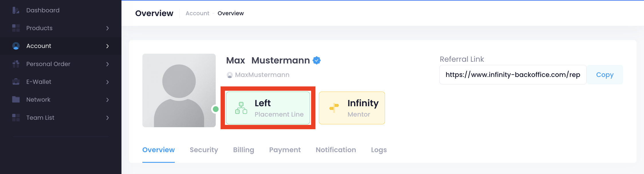
Task: Click the Team List grid icon
Action: pyautogui.click(x=16, y=118)
